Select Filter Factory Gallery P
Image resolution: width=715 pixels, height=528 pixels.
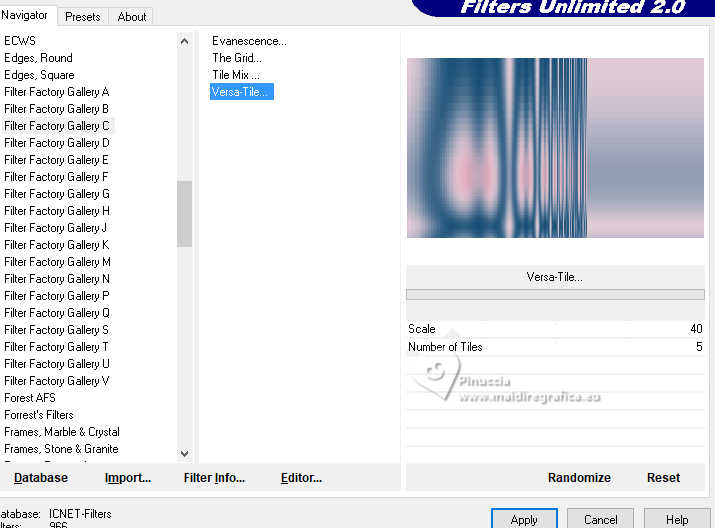(57, 296)
